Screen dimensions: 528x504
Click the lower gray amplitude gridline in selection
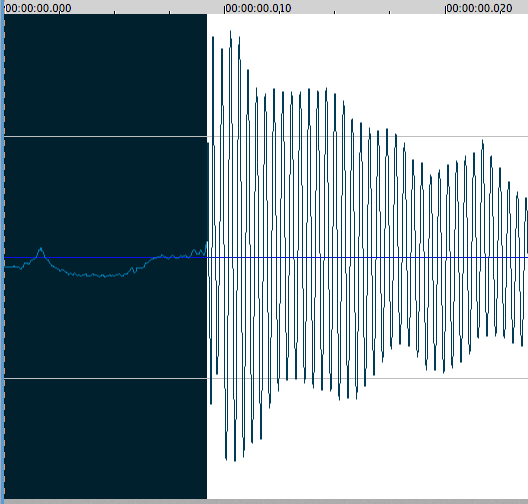105,378
